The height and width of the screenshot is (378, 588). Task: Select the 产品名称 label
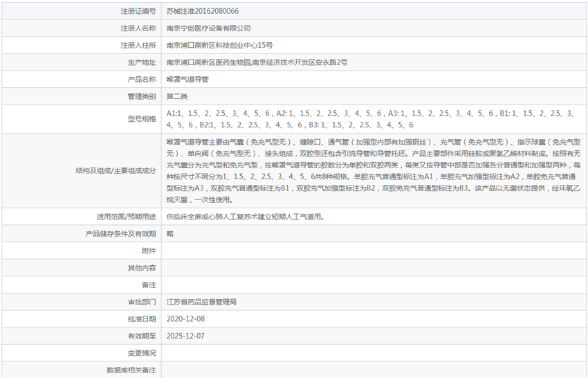[142, 79]
